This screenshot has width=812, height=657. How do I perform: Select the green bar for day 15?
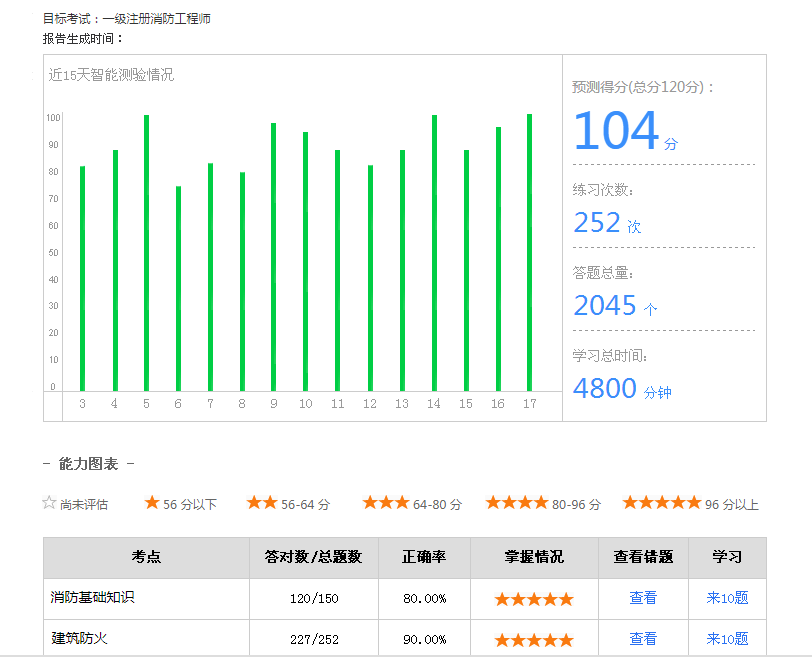467,270
